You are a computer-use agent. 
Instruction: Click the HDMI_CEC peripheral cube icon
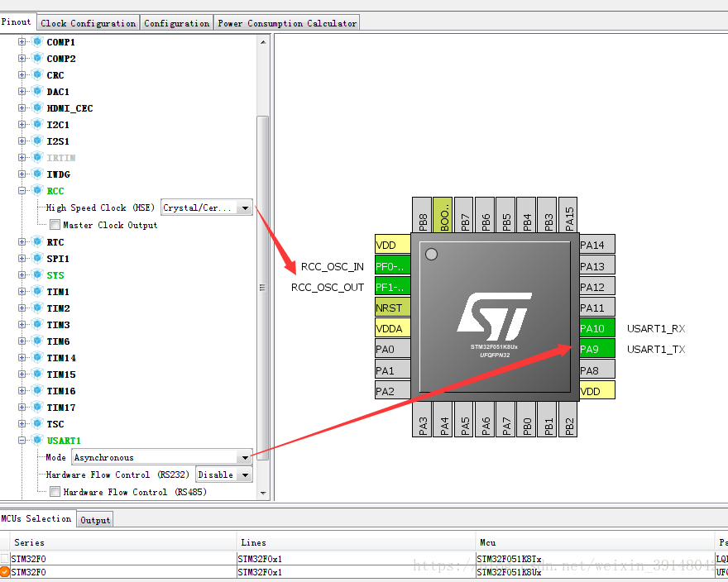37,107
